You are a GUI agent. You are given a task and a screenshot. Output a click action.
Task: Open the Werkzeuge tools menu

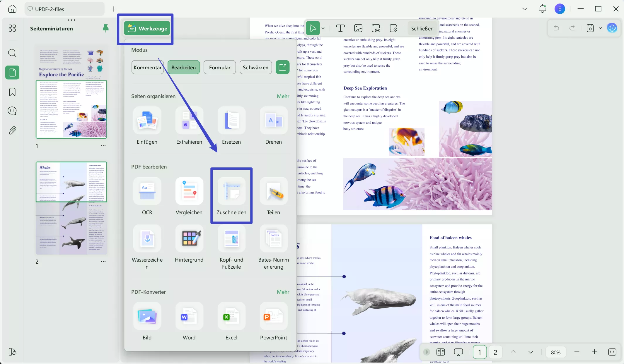tap(147, 28)
